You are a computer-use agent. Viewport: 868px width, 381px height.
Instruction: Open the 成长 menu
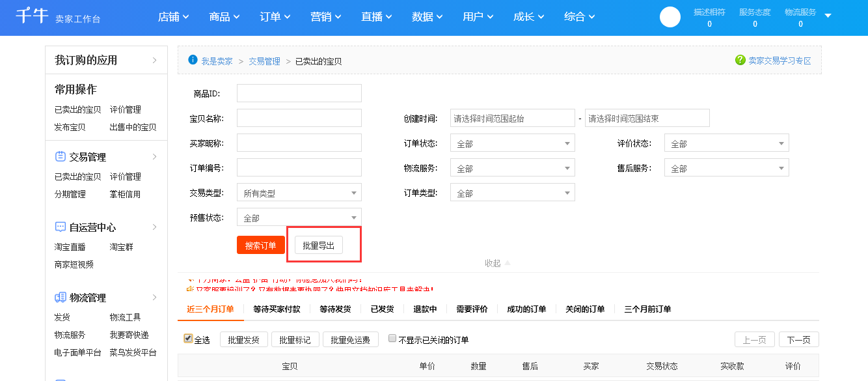click(529, 16)
